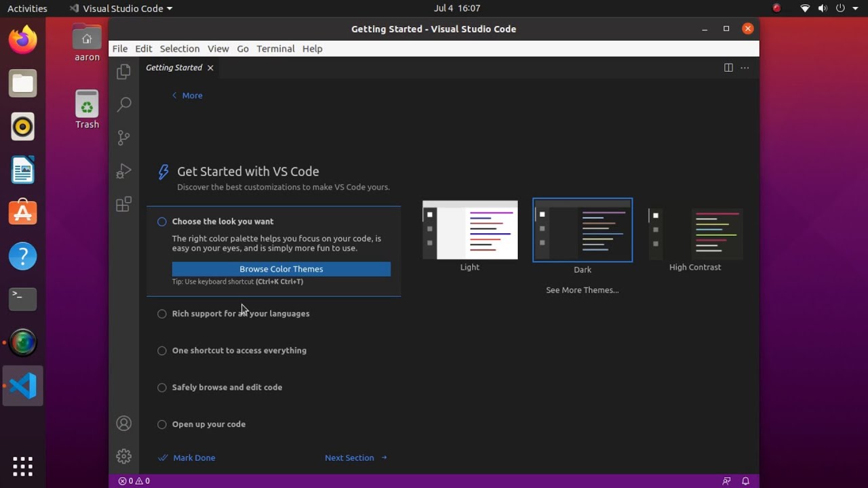Screen dimensions: 868x488
Task: Click the red recording indicator in top bar
Action: click(776, 8)
